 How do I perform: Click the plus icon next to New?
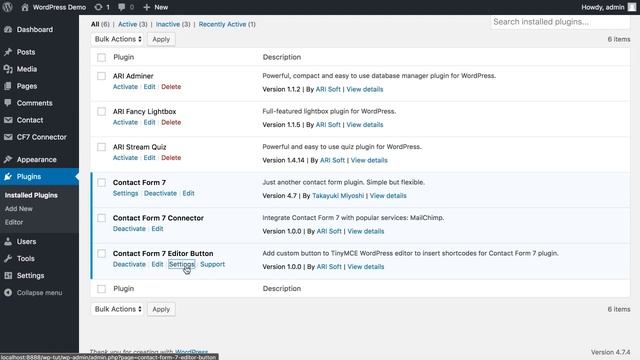point(147,7)
